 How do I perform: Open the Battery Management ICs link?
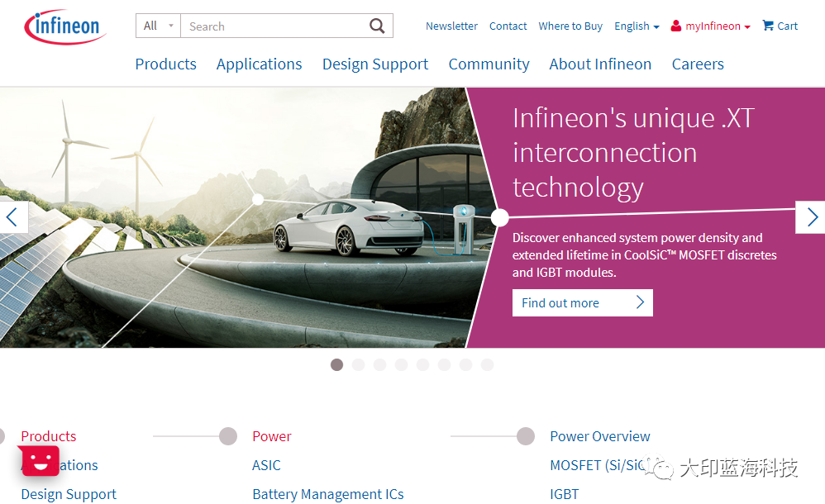328,494
